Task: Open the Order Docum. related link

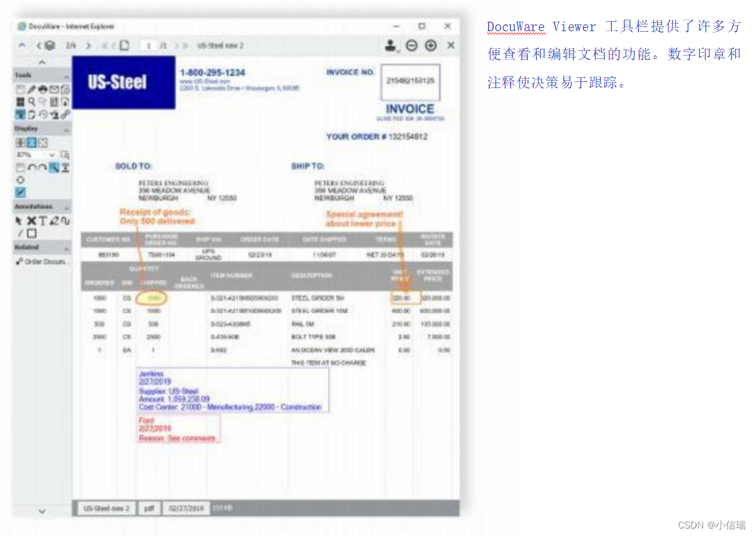Action: point(41,262)
